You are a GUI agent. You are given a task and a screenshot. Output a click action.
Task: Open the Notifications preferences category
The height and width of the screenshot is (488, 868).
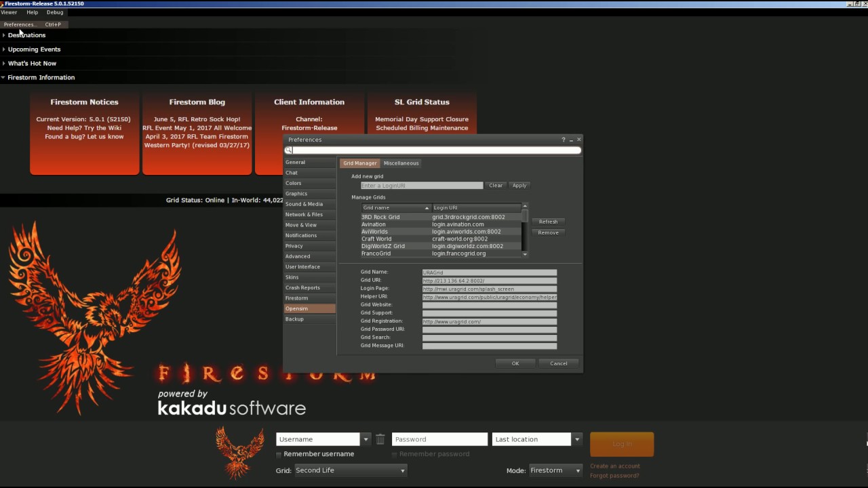pos(310,235)
